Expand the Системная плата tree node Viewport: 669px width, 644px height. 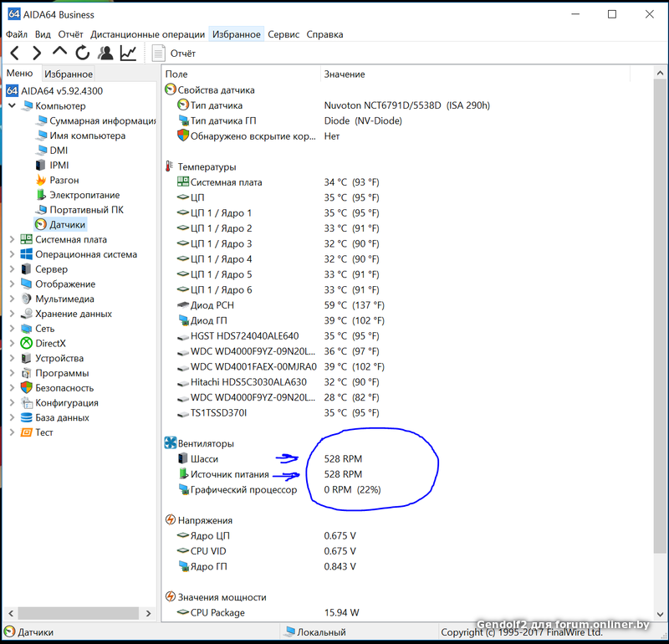click(12, 239)
